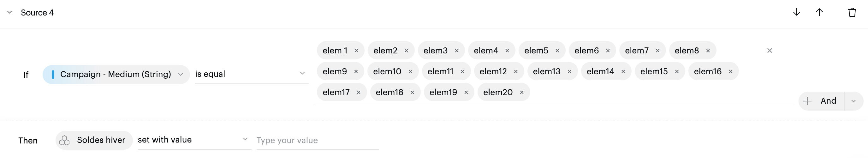Clear all selected element values
Screen dimensions: 868x158
(769, 51)
